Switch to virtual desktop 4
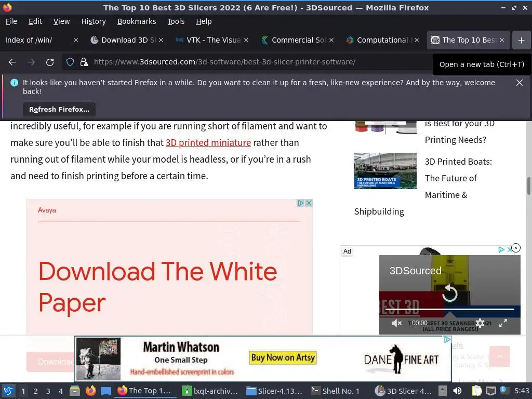The height and width of the screenshot is (399, 532). pos(60,391)
